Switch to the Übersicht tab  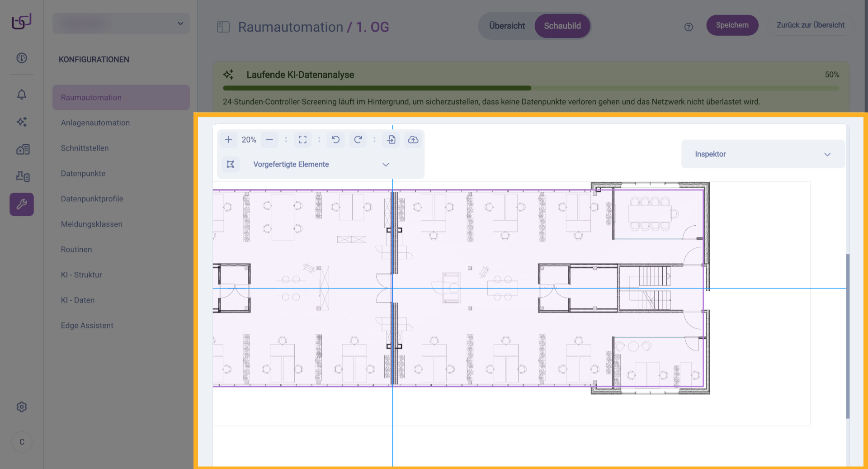pyautogui.click(x=507, y=26)
